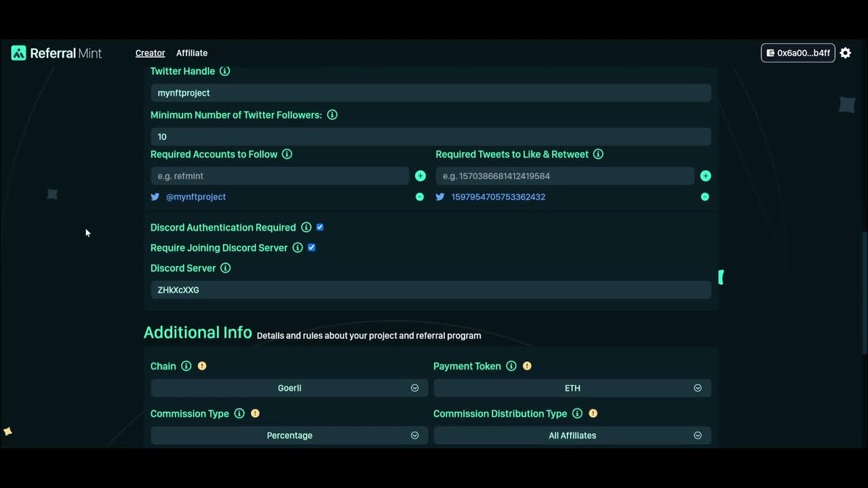Show info for Twitter Handle
Screen dimensions: 868x488
pos(225,71)
